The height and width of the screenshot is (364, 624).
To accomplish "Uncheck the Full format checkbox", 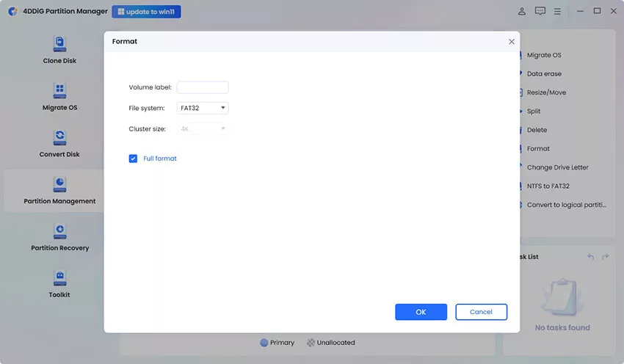I will pyautogui.click(x=134, y=159).
